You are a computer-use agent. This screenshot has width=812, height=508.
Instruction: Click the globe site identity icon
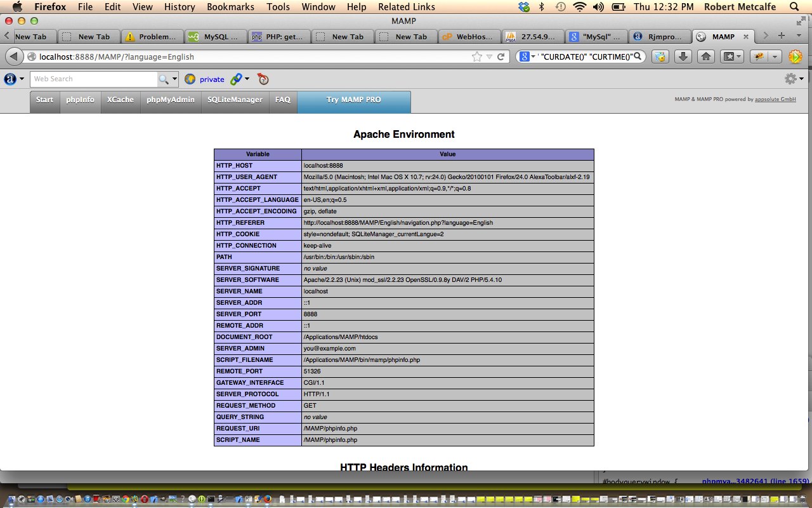point(32,57)
